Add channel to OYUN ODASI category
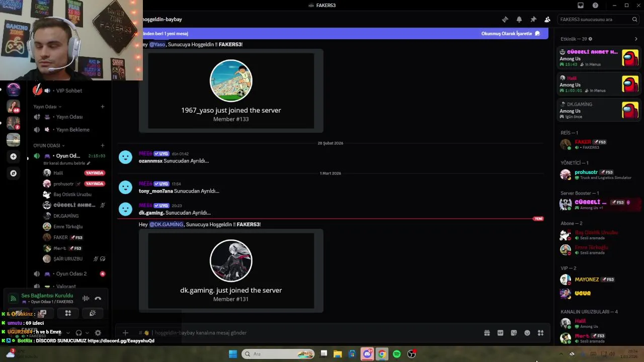 pos(103,145)
